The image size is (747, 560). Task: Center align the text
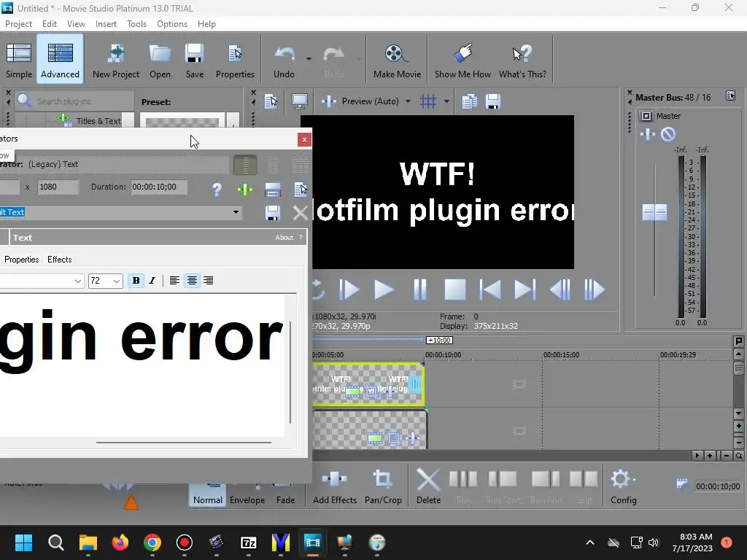point(192,281)
